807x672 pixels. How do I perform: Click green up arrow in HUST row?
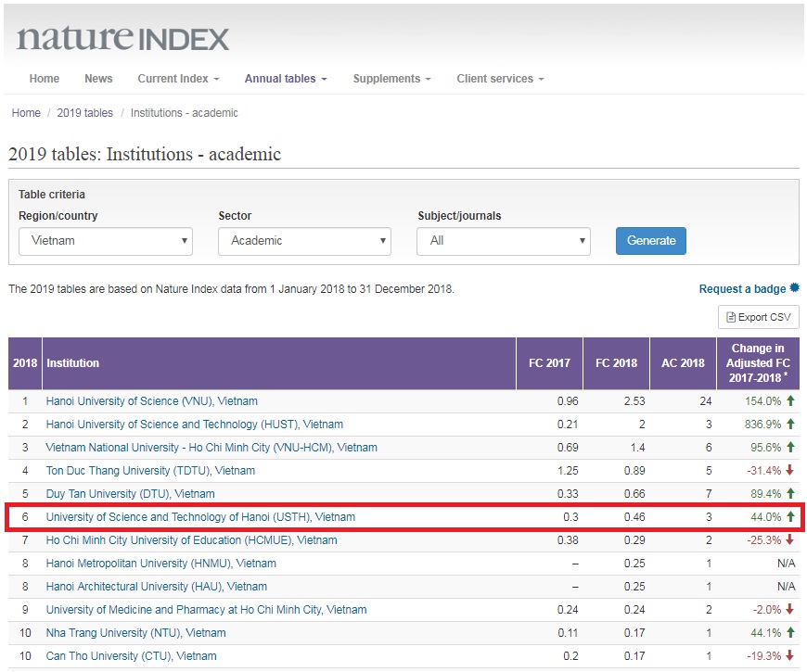(790, 424)
